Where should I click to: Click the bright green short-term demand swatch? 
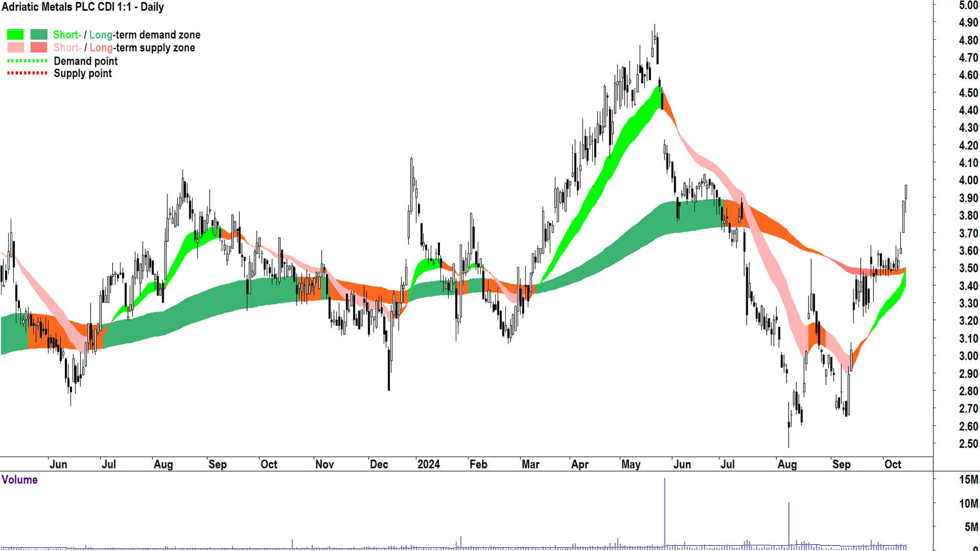15,35
